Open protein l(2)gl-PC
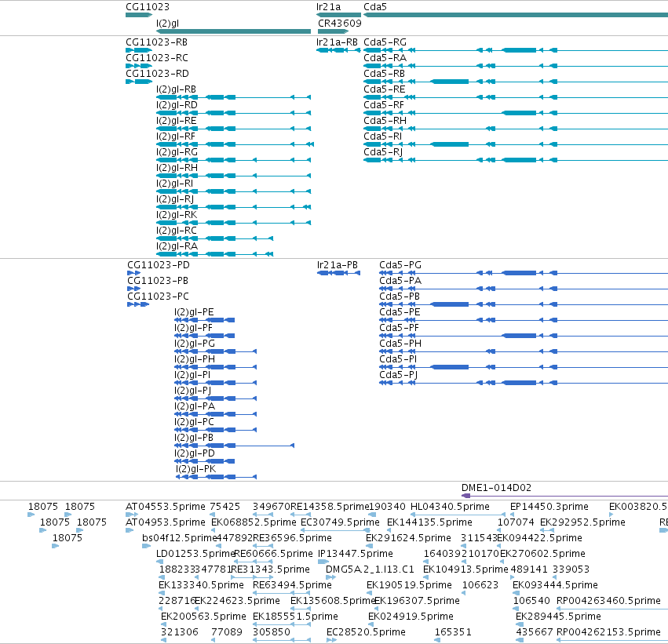The height and width of the screenshot is (644, 668). click(216, 430)
